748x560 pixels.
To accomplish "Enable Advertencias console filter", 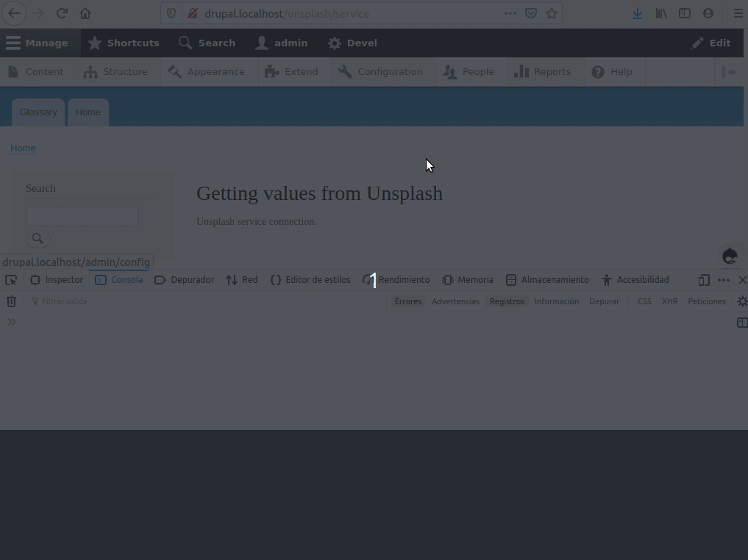I will tap(455, 301).
